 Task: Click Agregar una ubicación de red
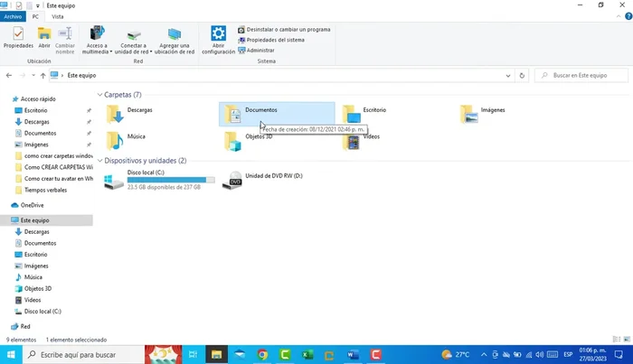point(176,40)
